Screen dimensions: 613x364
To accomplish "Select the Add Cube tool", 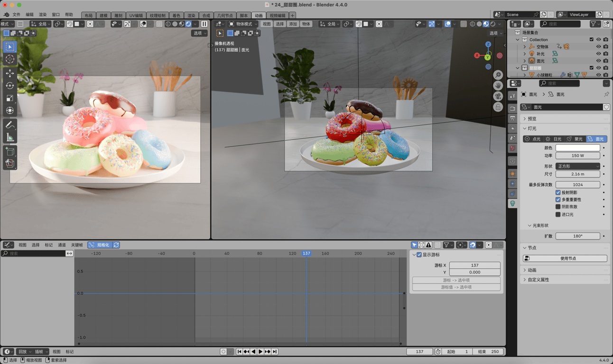I will pyautogui.click(x=10, y=152).
